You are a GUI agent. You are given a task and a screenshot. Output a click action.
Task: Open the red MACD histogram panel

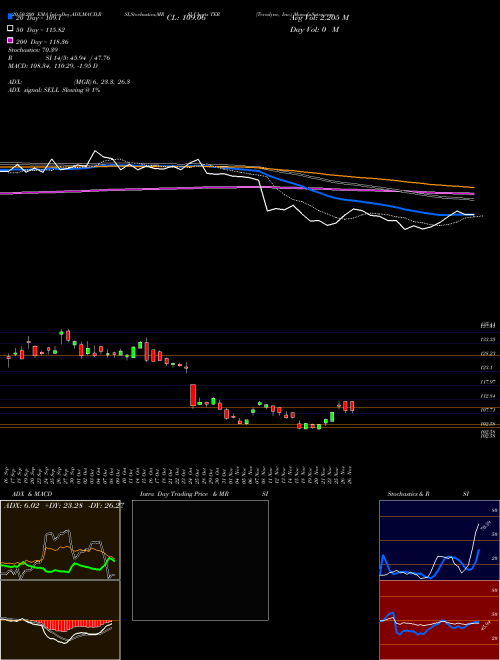pyautogui.click(x=60, y=620)
